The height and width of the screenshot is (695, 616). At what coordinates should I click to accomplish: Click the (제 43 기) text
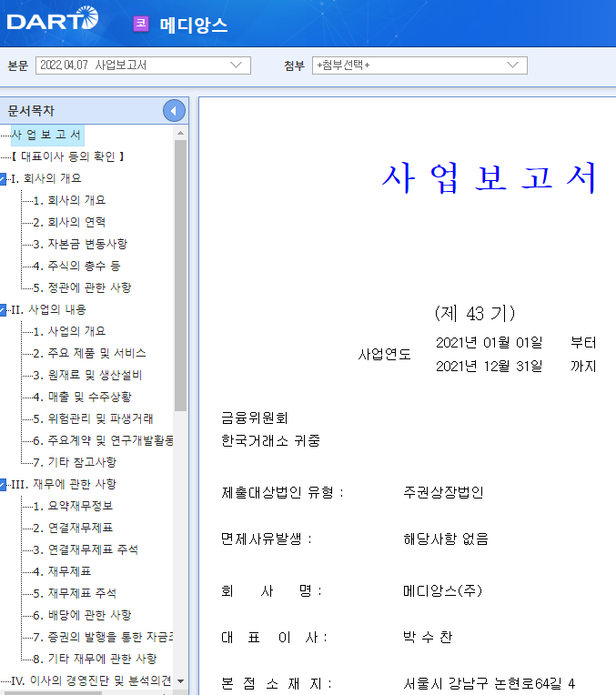coord(475,313)
